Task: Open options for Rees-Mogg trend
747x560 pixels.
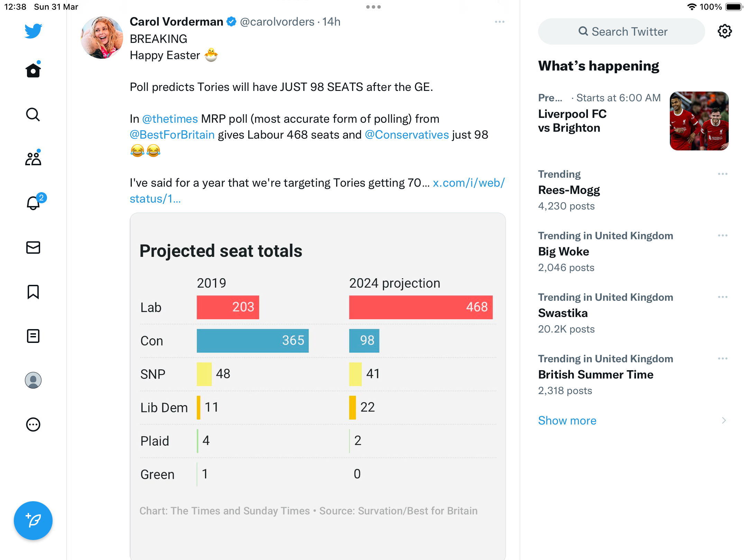Action: click(722, 174)
